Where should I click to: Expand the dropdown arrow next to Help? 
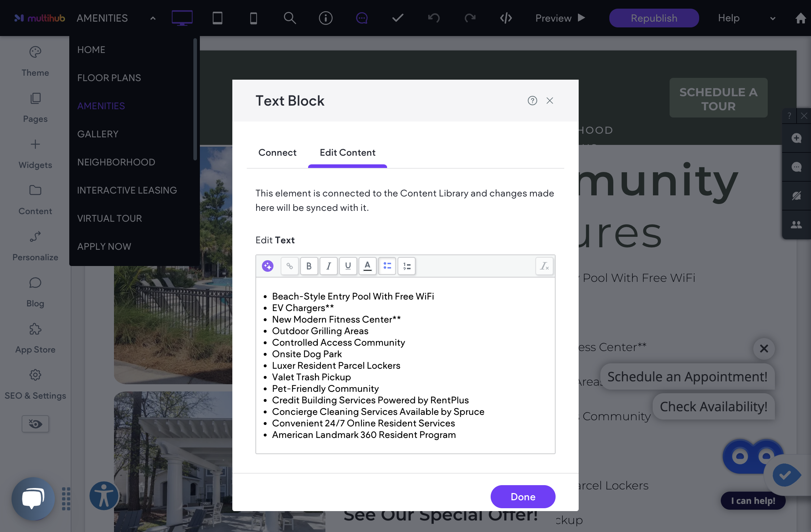click(x=772, y=18)
